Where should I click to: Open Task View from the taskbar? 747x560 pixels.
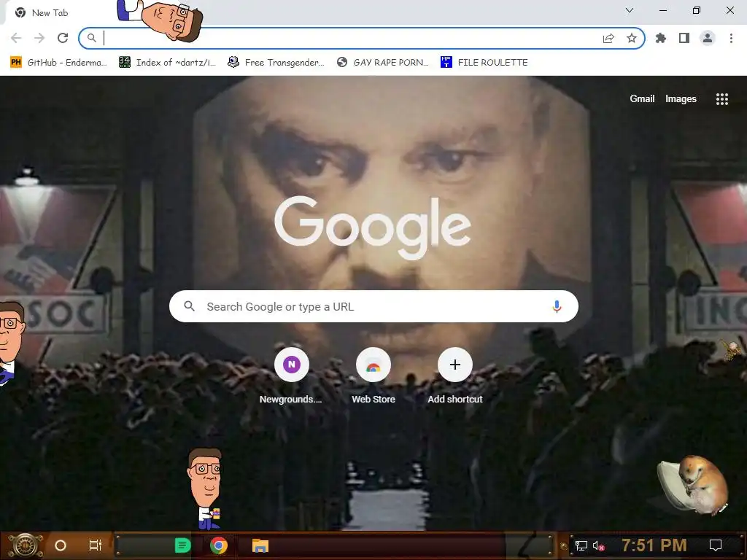point(96,545)
